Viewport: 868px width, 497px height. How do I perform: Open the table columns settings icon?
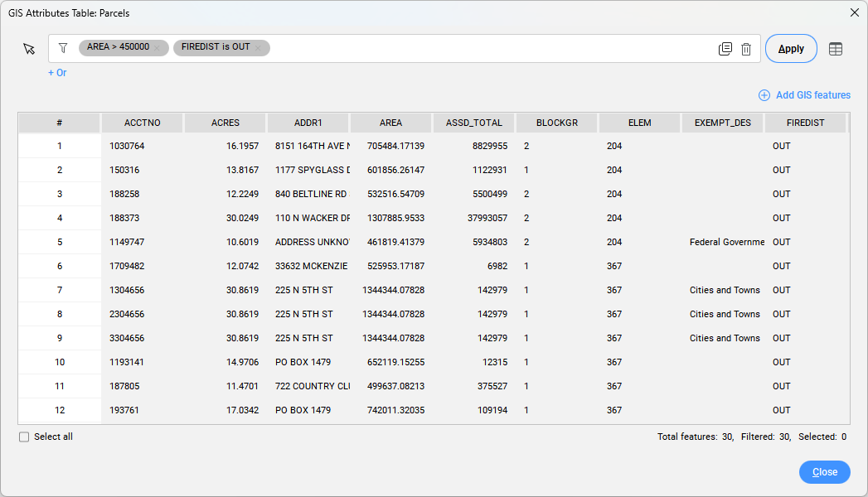(836, 49)
